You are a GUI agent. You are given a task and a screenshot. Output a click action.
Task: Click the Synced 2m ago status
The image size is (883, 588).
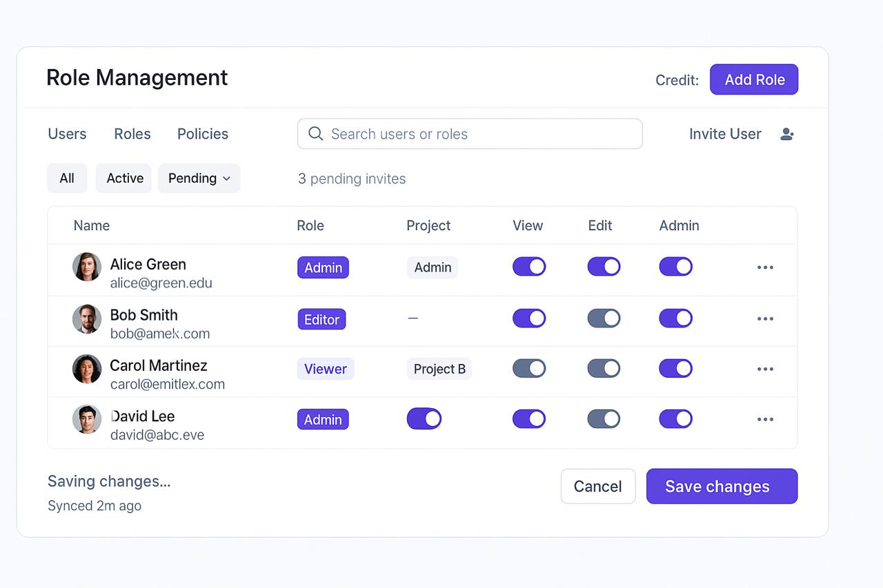(95, 505)
